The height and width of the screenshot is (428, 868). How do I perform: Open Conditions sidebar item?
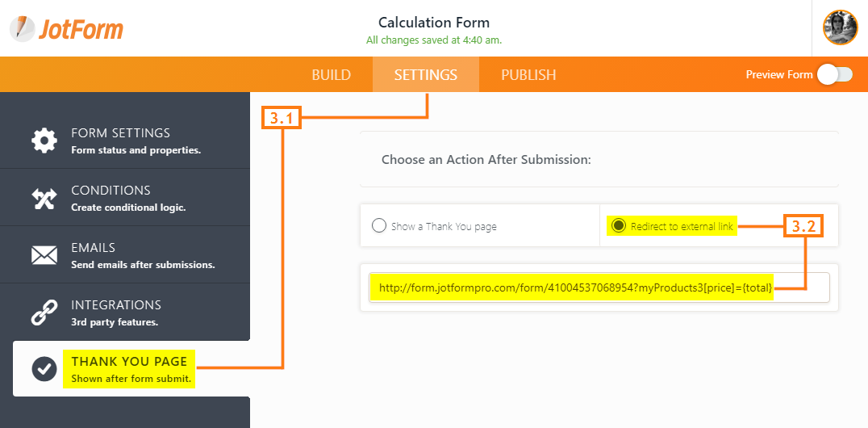125,198
